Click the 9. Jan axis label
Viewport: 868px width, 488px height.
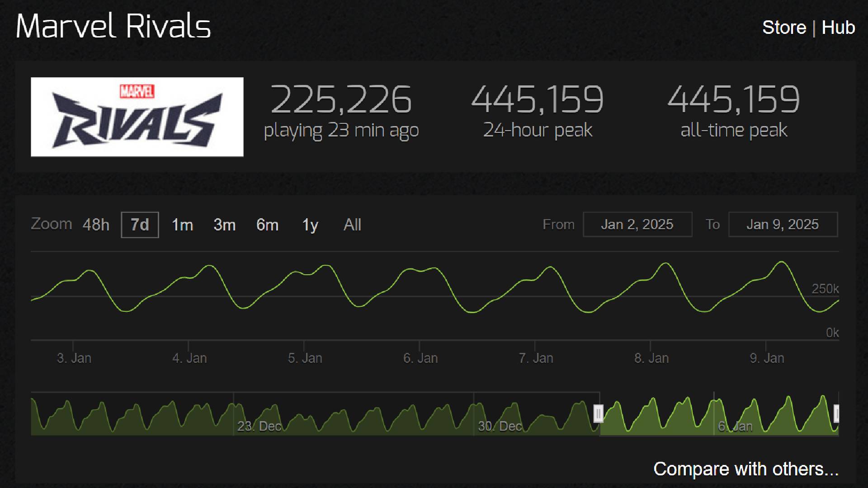click(x=767, y=358)
